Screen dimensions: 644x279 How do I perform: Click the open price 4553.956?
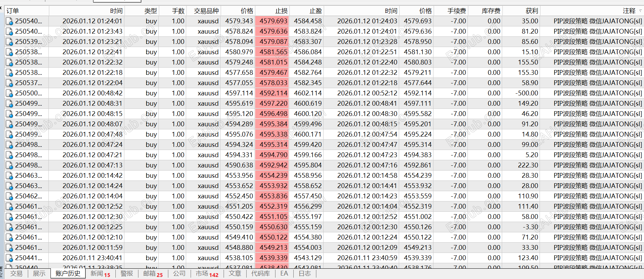tap(239, 176)
